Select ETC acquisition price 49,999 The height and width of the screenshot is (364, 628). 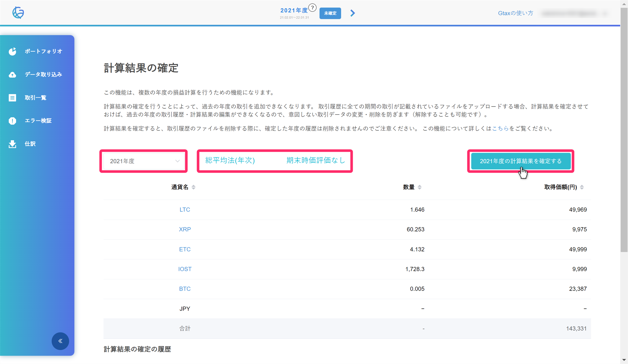(578, 249)
